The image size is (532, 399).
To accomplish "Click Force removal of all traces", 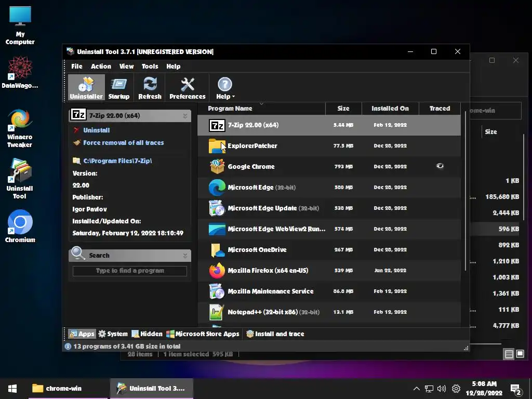I will tap(124, 142).
